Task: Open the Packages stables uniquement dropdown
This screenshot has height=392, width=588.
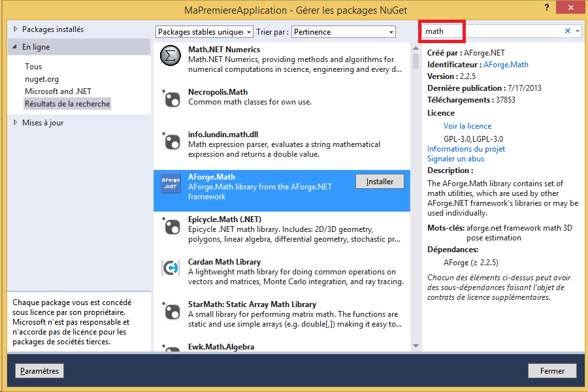Action: click(204, 32)
